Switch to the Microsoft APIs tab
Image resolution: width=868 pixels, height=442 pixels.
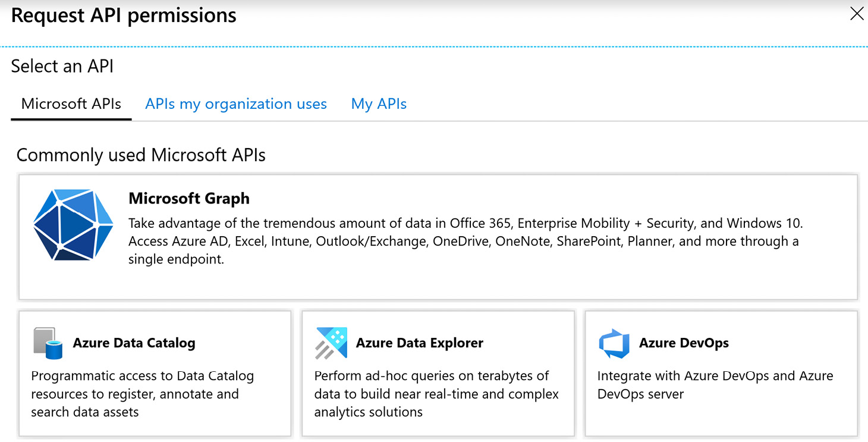coord(71,104)
